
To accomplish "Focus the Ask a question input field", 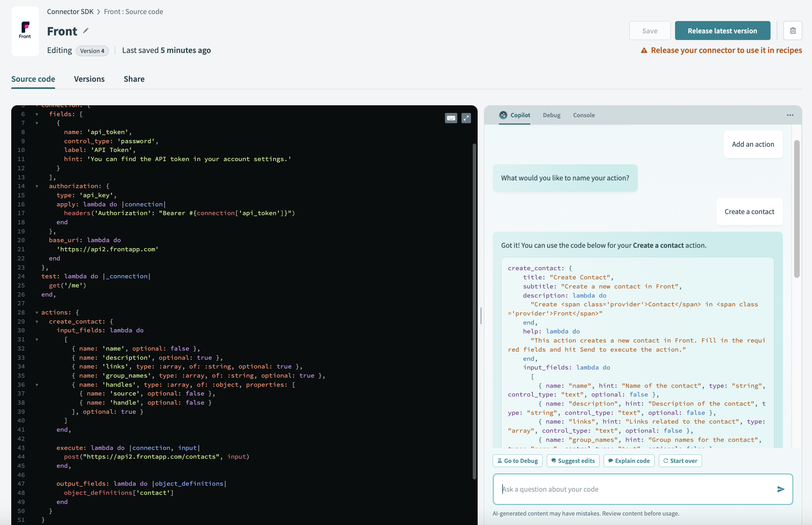I will (x=632, y=489).
